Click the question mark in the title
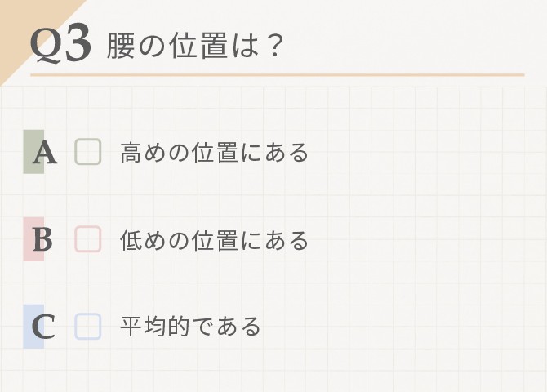The width and height of the screenshot is (547, 392). click(274, 46)
